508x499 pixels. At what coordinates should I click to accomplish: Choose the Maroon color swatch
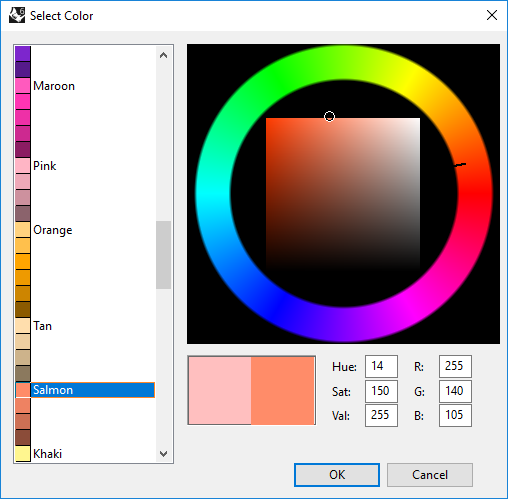pyautogui.click(x=23, y=86)
